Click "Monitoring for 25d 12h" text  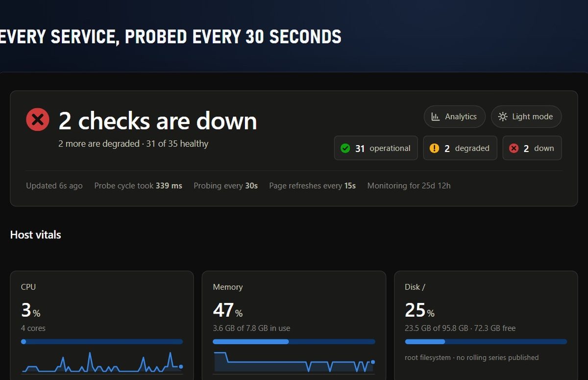[x=409, y=186]
